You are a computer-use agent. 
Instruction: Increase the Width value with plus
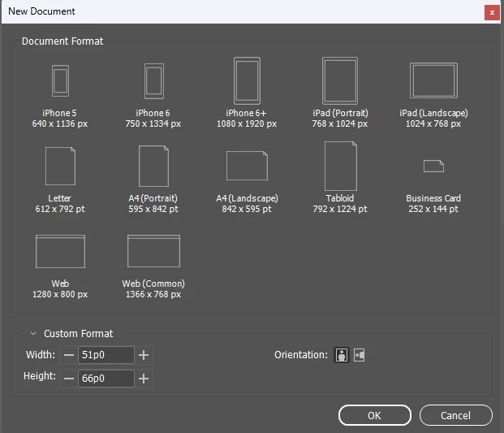(144, 355)
